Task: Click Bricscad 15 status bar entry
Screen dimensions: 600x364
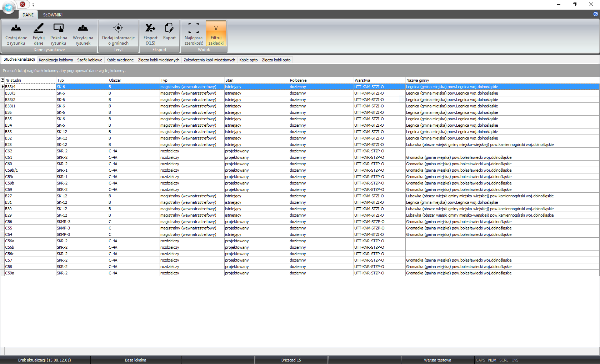Action: [x=291, y=360]
